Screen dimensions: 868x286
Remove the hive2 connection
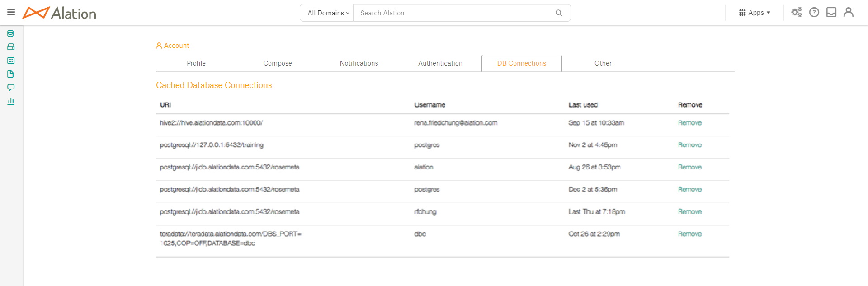point(690,123)
